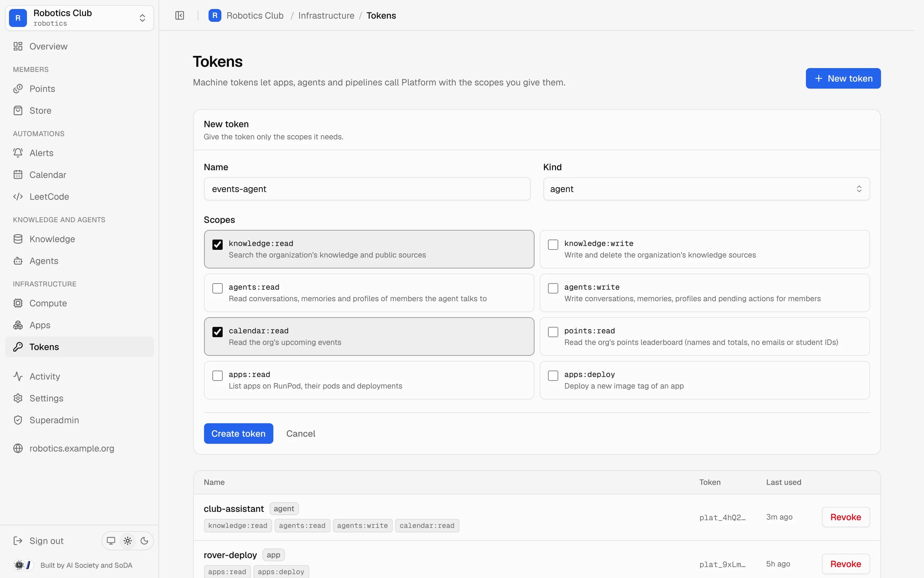Image resolution: width=924 pixels, height=578 pixels.
Task: Click the Sign out icon
Action: (18, 540)
